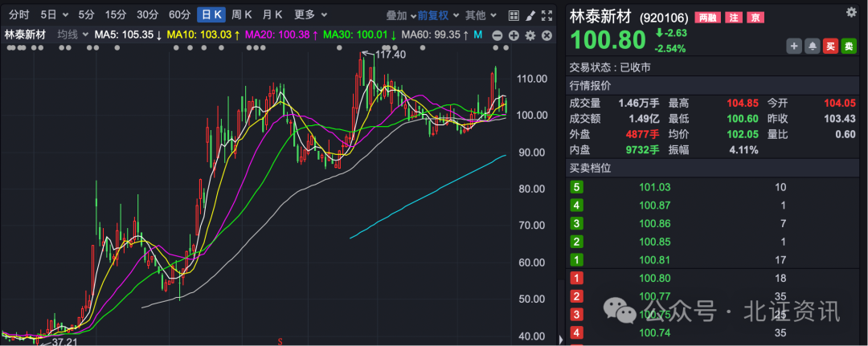
Task: Click the yellow MA10: 103.03 label
Action: coord(199,35)
